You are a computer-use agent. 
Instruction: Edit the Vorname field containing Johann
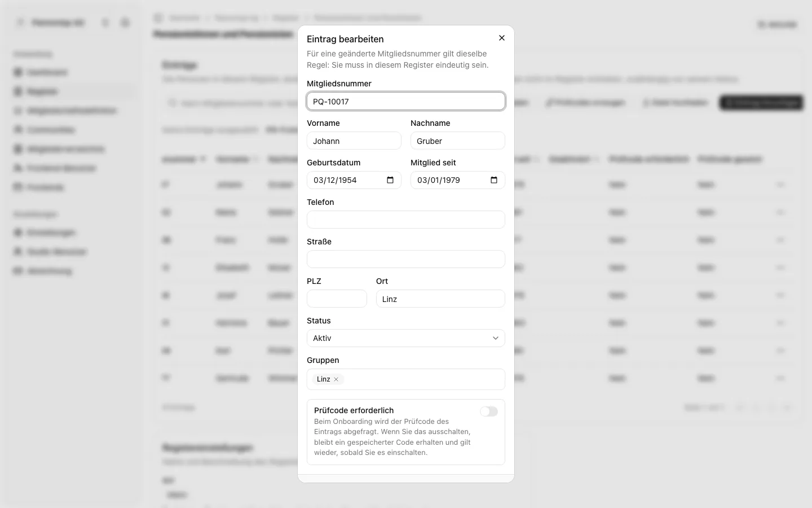point(354,141)
